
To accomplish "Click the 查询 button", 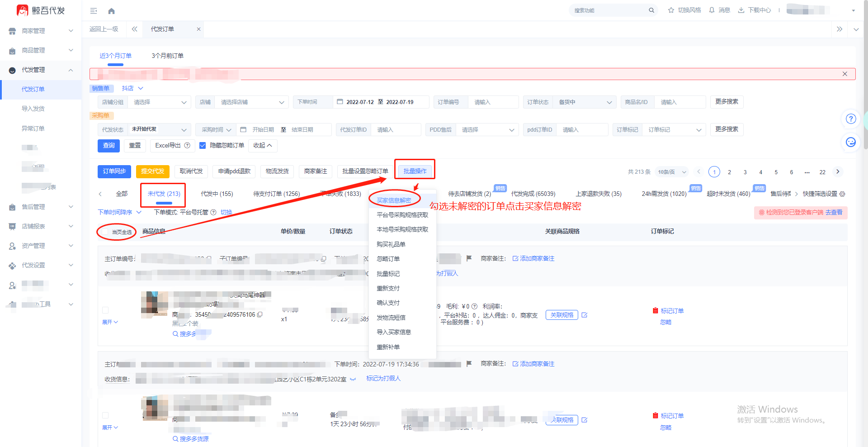I will (109, 146).
